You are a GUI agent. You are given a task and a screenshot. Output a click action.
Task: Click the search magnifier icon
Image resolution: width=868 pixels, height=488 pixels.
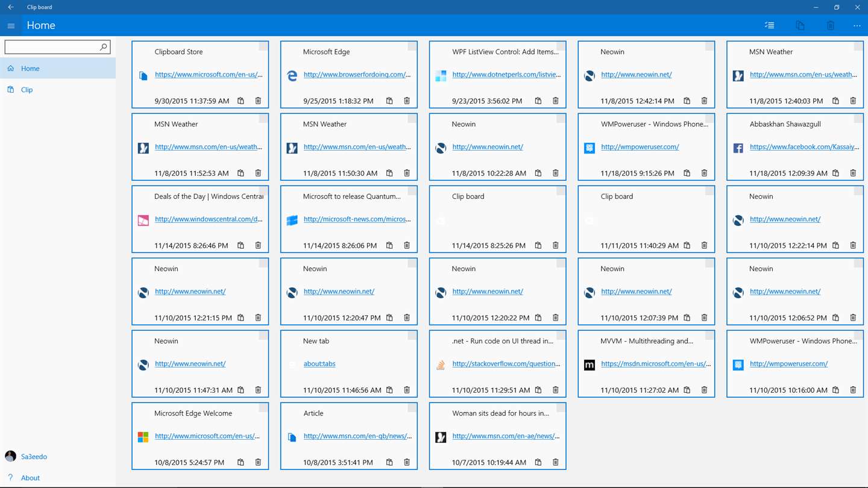point(103,46)
